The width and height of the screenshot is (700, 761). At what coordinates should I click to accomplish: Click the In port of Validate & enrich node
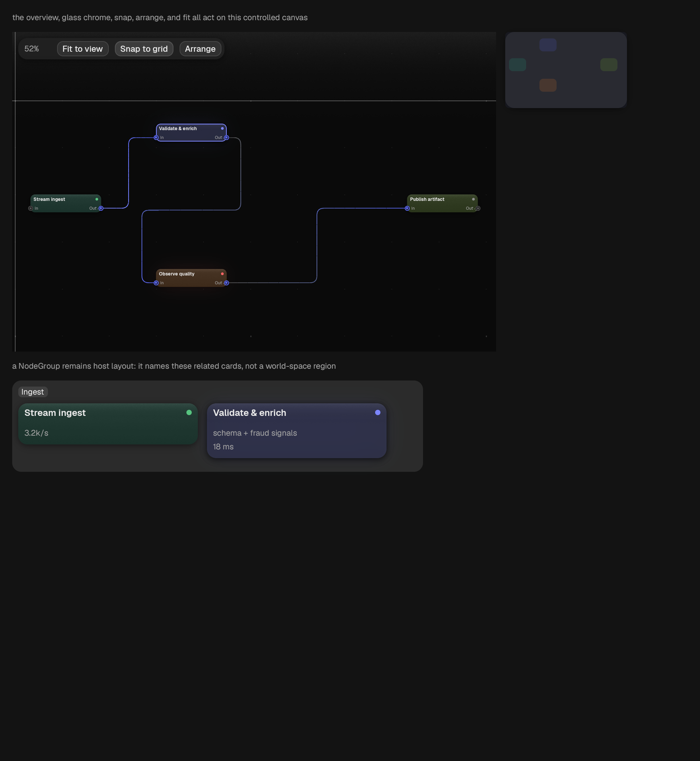click(x=156, y=137)
